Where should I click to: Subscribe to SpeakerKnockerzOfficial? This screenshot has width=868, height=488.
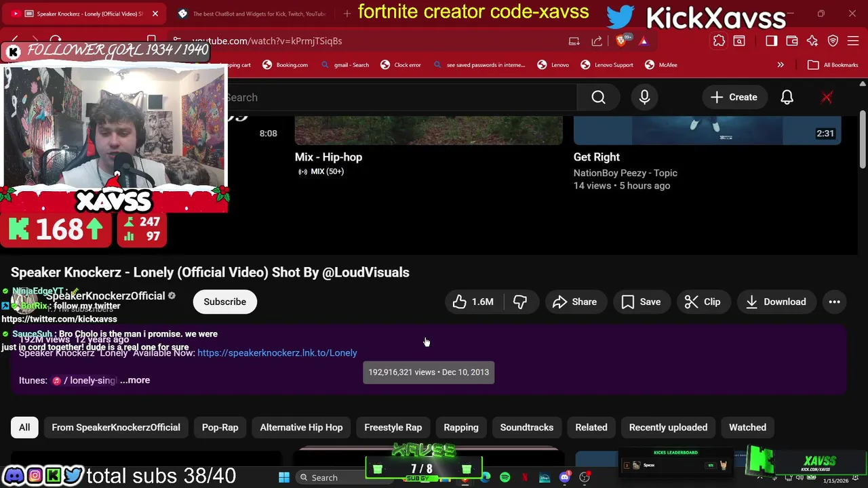tap(225, 302)
